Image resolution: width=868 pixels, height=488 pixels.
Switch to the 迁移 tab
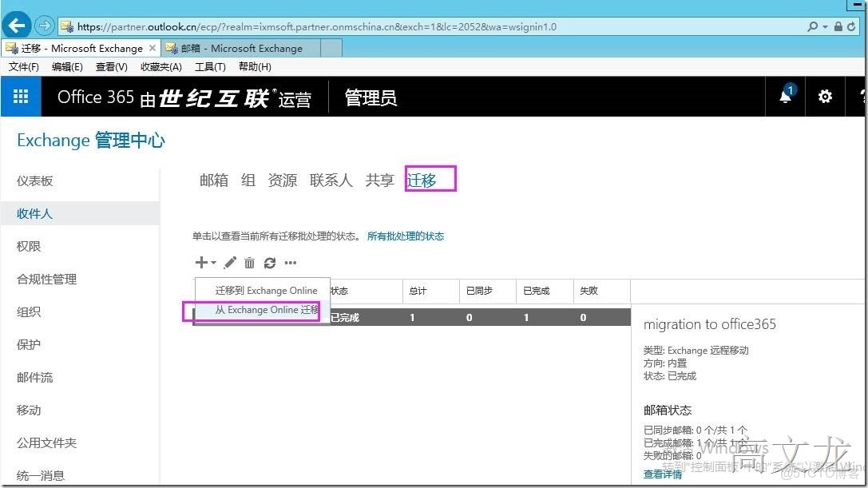420,179
